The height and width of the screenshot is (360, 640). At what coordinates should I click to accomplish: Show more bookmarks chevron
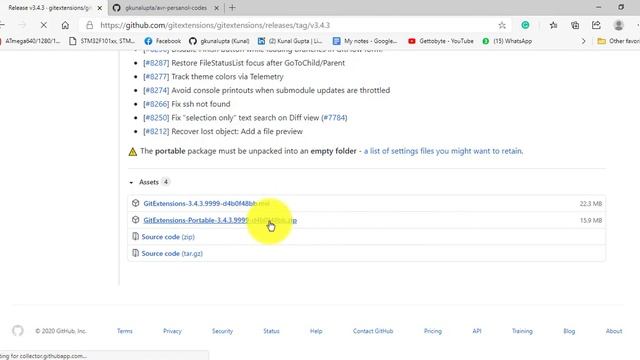[x=583, y=41]
